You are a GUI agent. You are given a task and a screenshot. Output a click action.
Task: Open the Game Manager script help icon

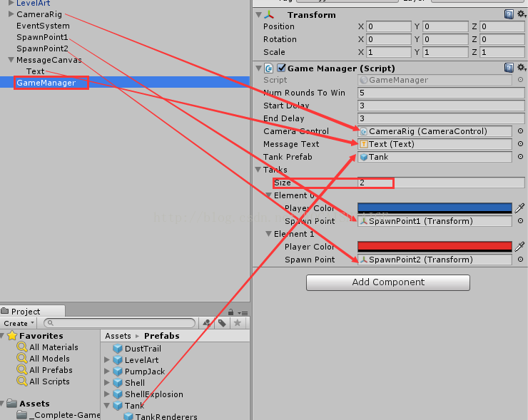click(x=509, y=68)
